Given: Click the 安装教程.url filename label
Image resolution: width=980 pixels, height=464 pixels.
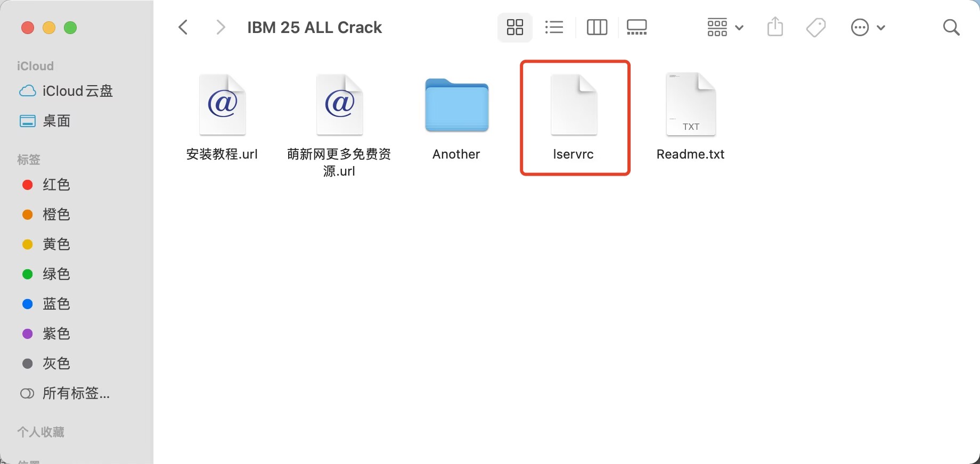Looking at the screenshot, I should coord(222,154).
